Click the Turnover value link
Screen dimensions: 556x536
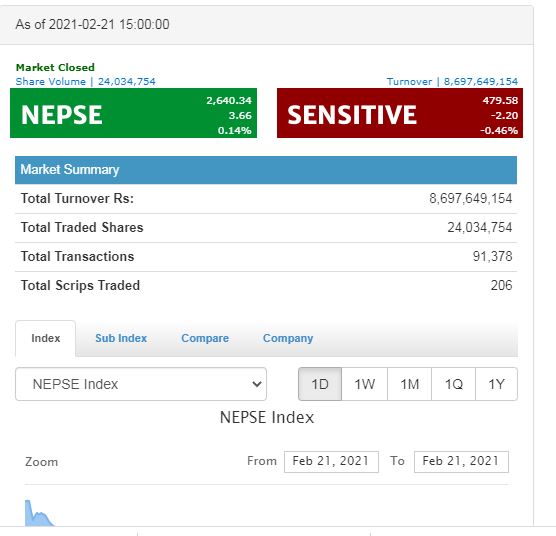(x=452, y=82)
